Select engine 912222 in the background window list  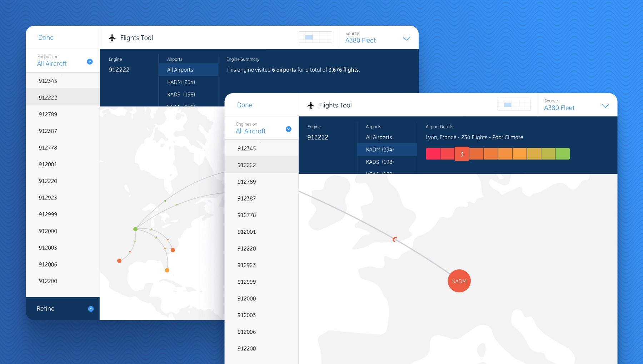[x=48, y=97]
